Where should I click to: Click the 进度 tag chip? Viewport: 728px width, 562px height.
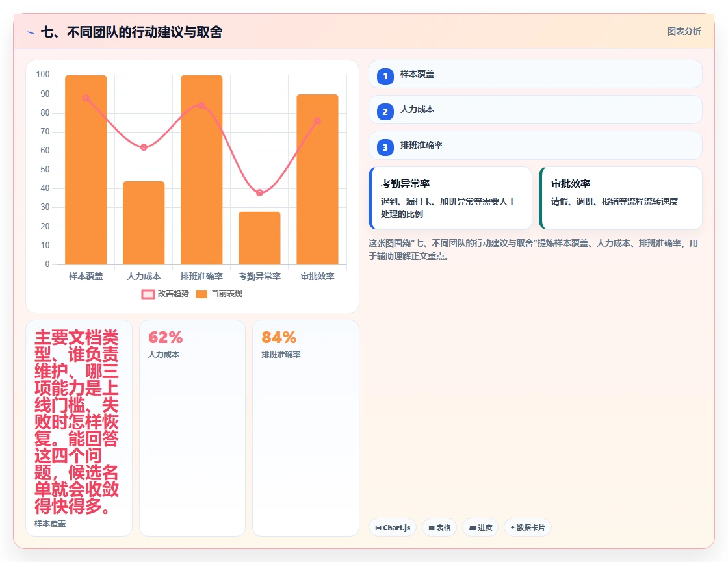coord(480,528)
